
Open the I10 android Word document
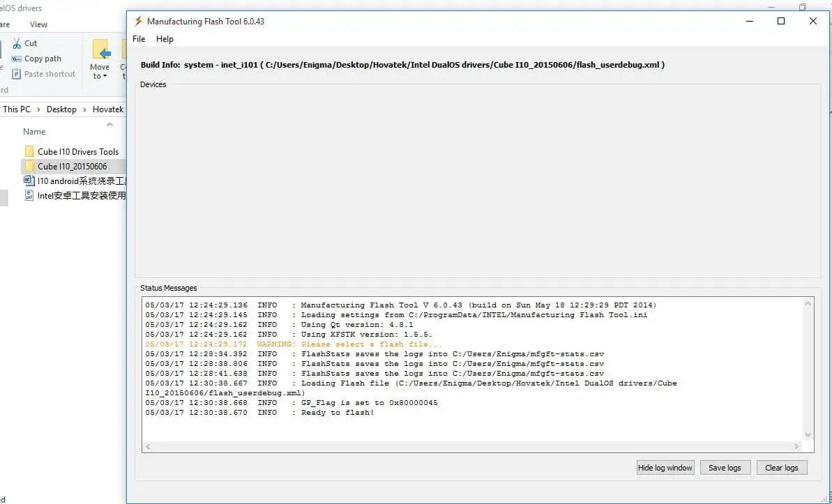(77, 181)
